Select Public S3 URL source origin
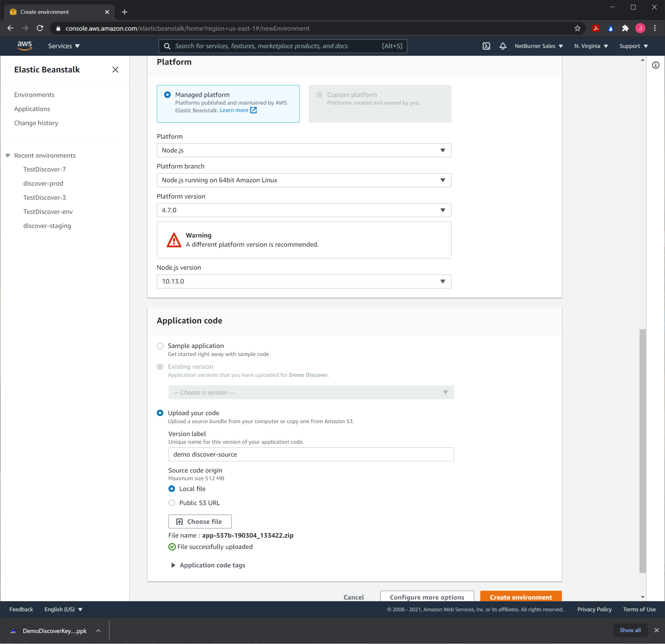Image resolution: width=665 pixels, height=644 pixels. point(172,503)
